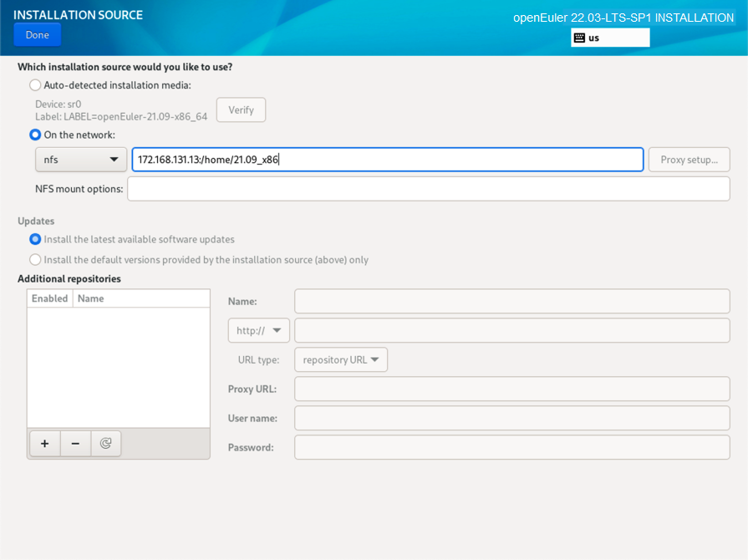Image resolution: width=748 pixels, height=560 pixels.
Task: Open the repository URL type dropdown
Action: click(x=341, y=359)
